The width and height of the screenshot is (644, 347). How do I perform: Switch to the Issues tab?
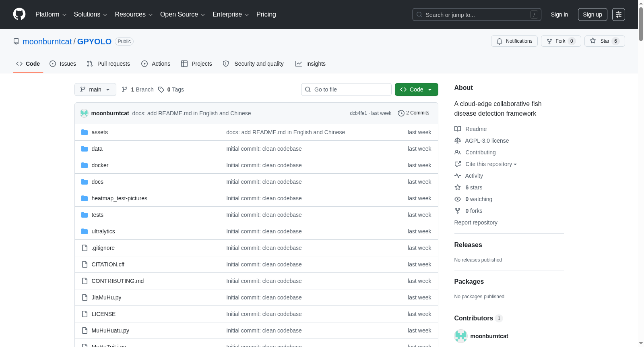click(x=63, y=64)
